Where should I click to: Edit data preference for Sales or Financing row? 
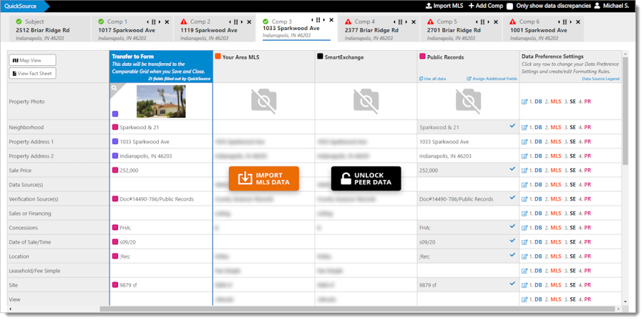(x=525, y=214)
